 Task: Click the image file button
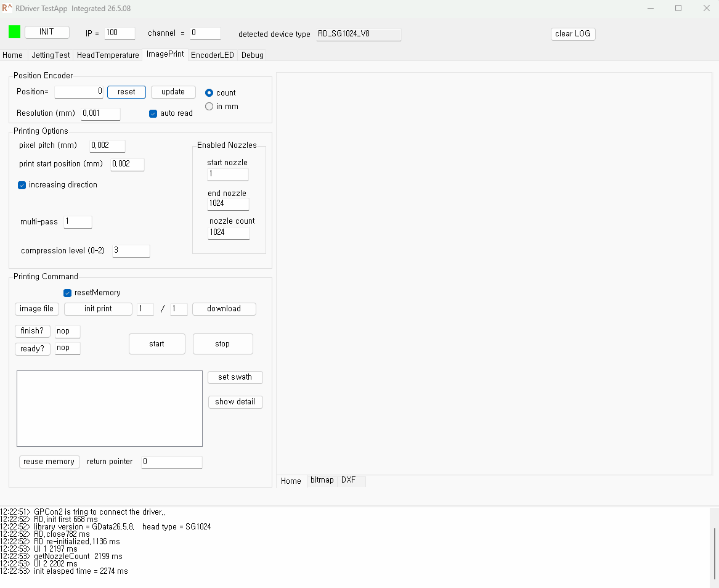tap(37, 309)
